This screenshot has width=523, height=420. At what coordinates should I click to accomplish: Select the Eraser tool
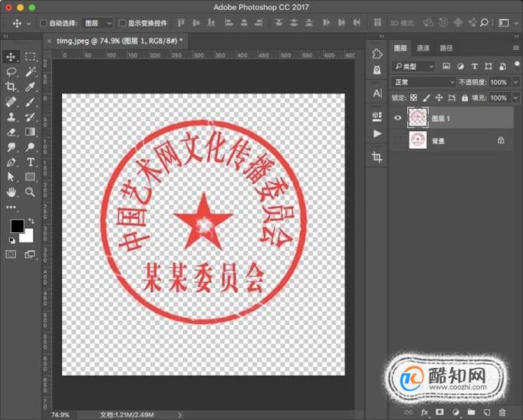[x=11, y=132]
